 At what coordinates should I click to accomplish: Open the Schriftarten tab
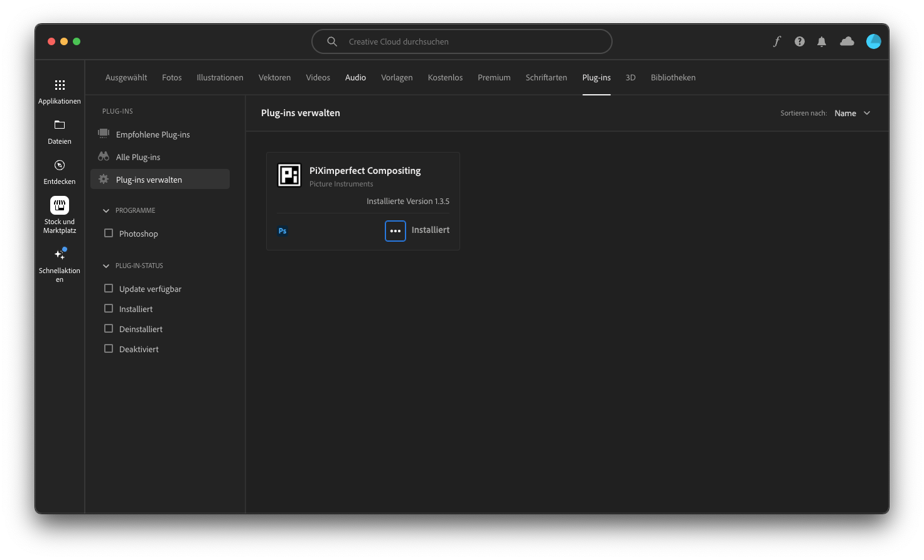pos(546,78)
